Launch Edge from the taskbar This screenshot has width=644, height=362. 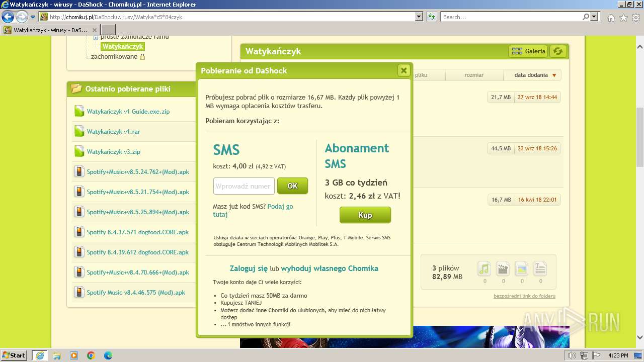(x=108, y=355)
